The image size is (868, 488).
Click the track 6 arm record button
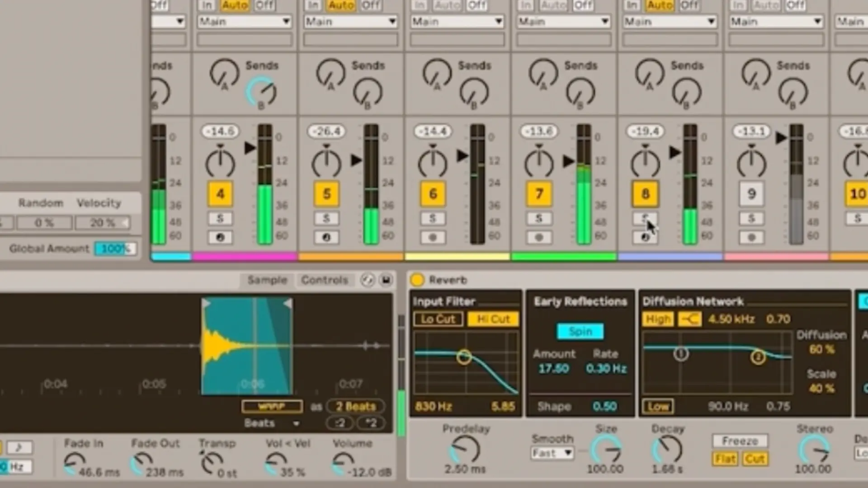[433, 237]
